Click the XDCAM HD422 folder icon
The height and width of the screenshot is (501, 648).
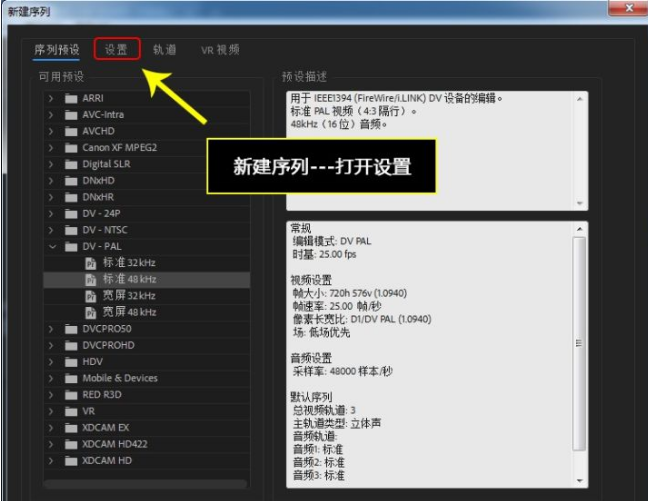pyautogui.click(x=71, y=444)
